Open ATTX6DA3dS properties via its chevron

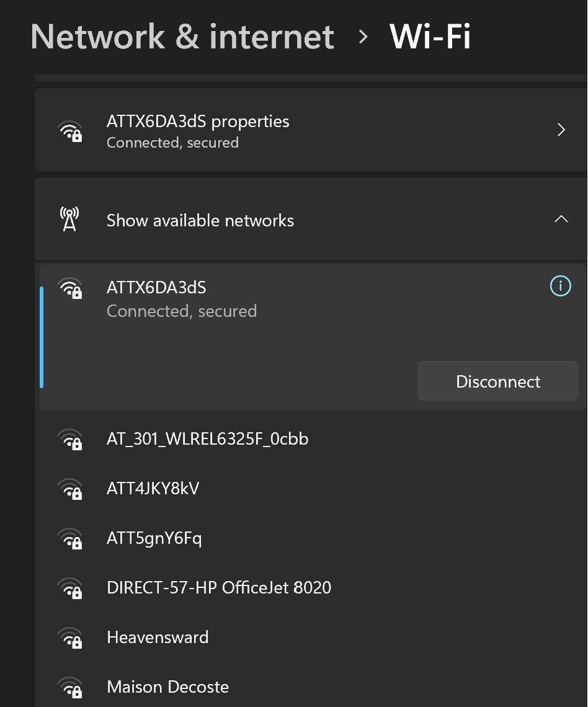pos(561,130)
